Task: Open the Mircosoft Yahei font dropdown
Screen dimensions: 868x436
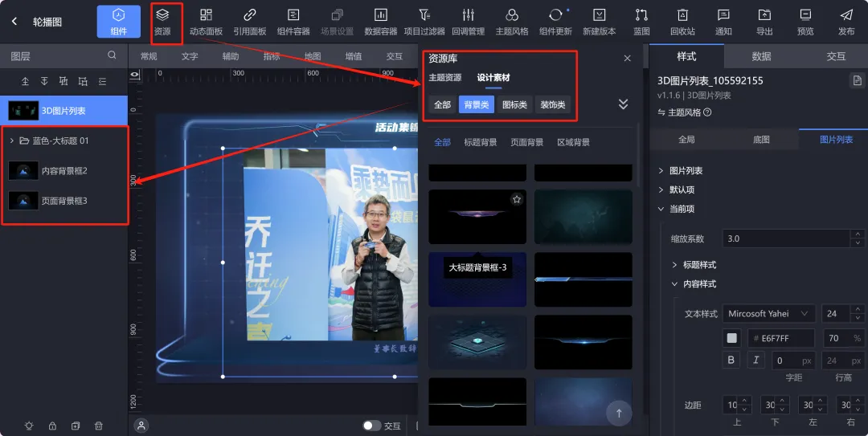Action: 769,314
